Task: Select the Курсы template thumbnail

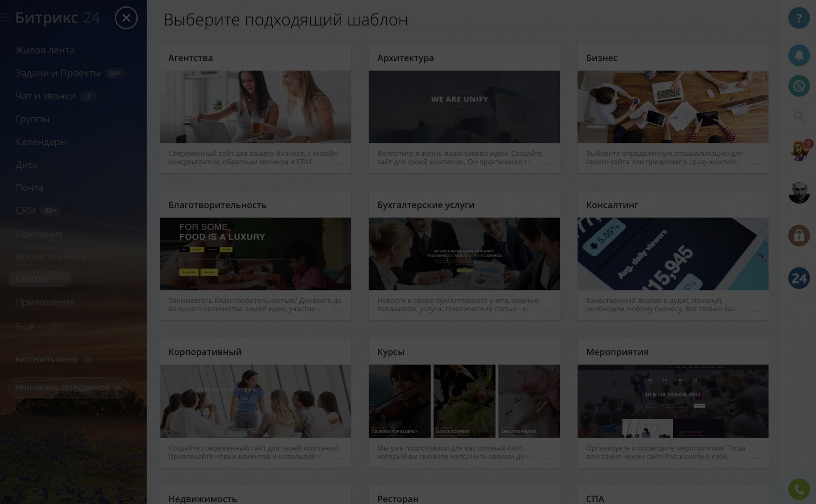Action: (x=464, y=401)
